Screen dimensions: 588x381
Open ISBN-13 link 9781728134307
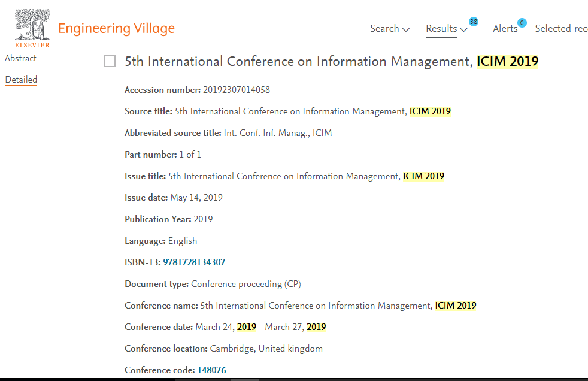[194, 262]
